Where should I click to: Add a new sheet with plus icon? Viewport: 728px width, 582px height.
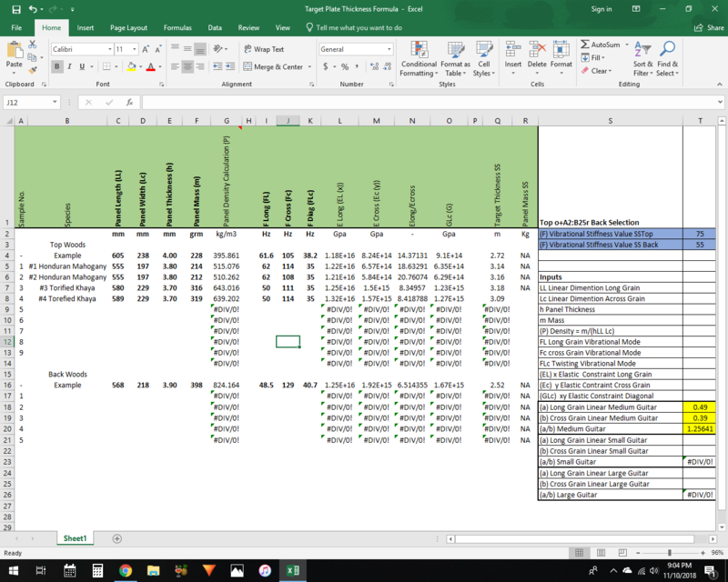point(117,538)
